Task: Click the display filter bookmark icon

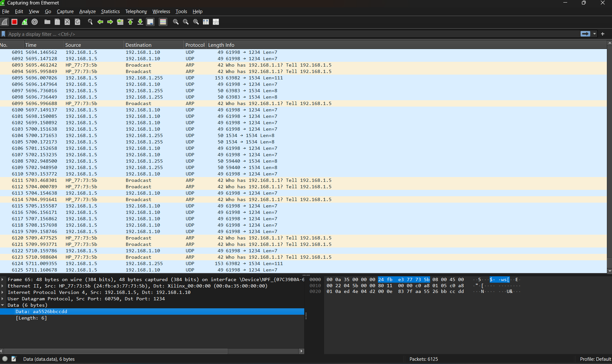Action: [4, 34]
